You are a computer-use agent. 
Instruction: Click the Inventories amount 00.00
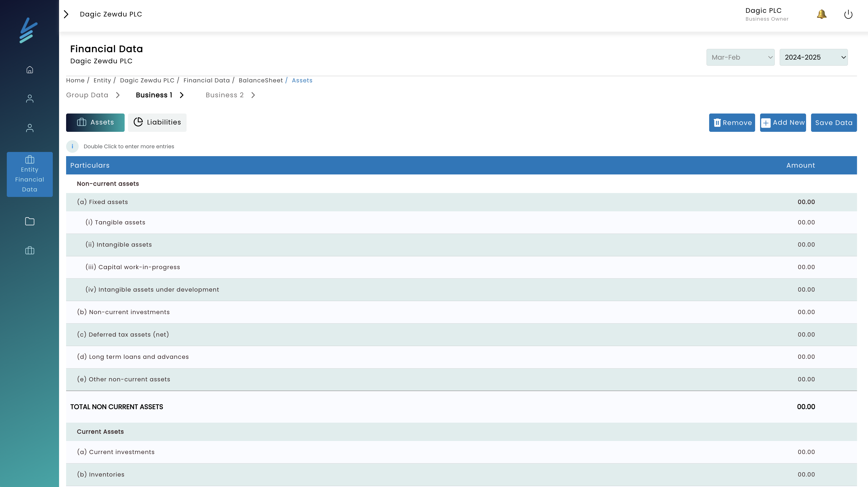point(806,474)
